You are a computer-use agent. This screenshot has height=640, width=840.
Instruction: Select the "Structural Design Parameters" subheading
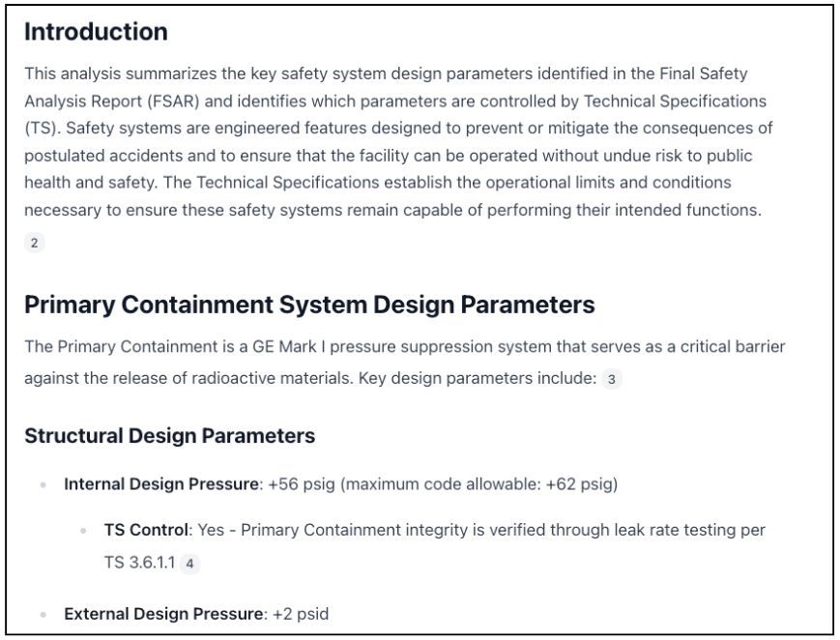click(169, 436)
